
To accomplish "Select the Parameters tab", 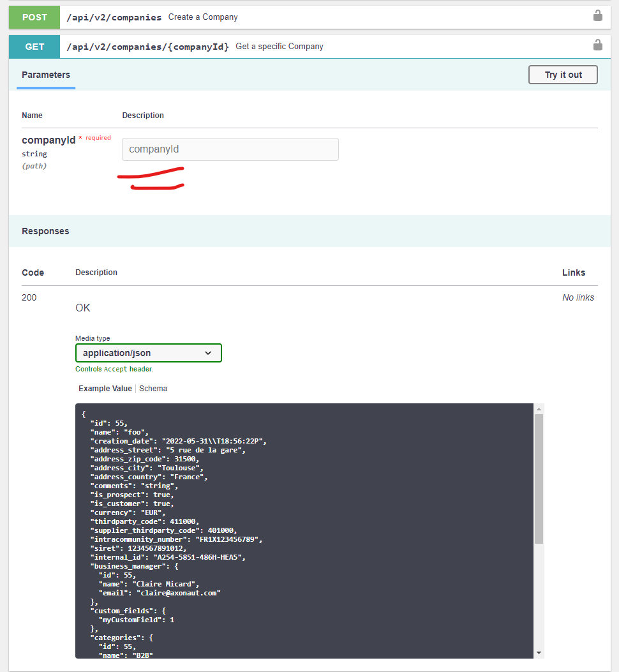I will pyautogui.click(x=46, y=75).
